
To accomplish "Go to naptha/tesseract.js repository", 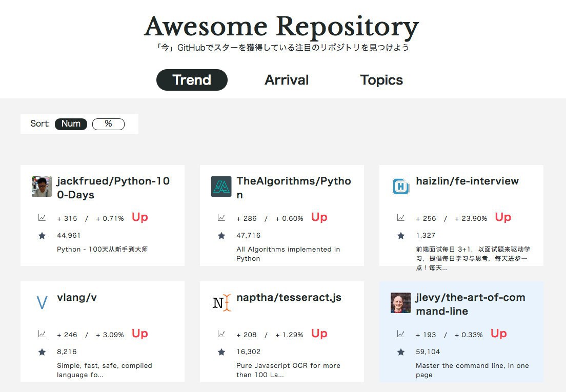I will [x=289, y=297].
